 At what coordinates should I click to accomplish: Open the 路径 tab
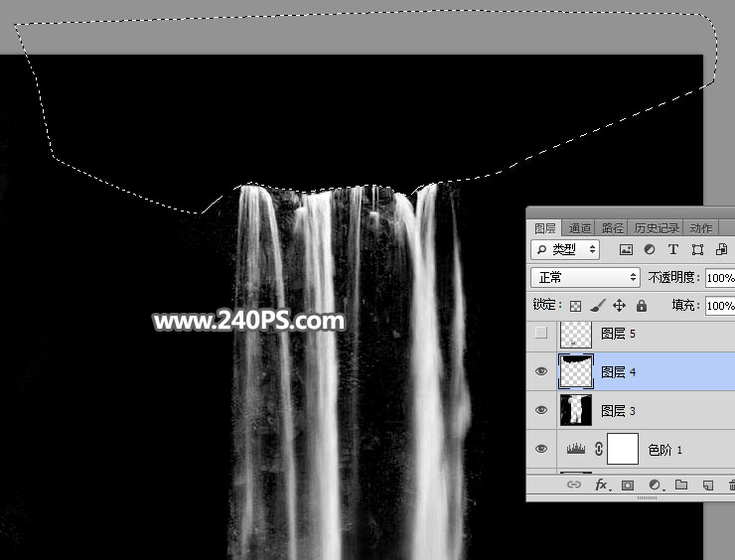point(612,228)
